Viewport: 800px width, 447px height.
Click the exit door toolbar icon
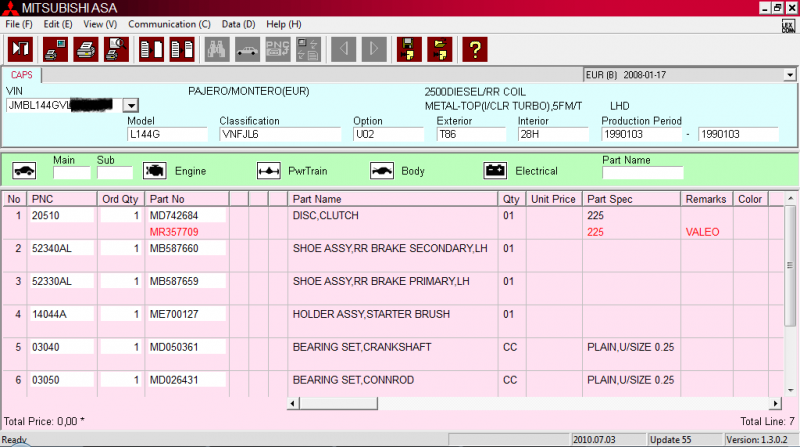point(20,49)
